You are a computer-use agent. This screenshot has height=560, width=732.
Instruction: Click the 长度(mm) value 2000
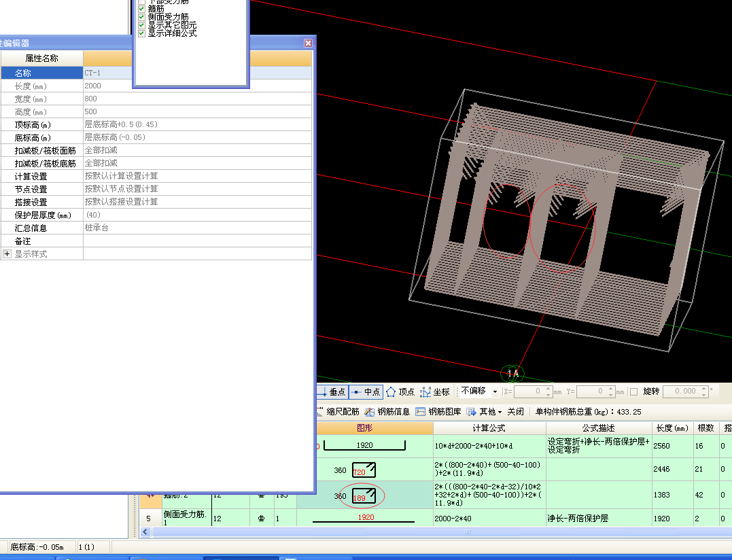tap(198, 86)
